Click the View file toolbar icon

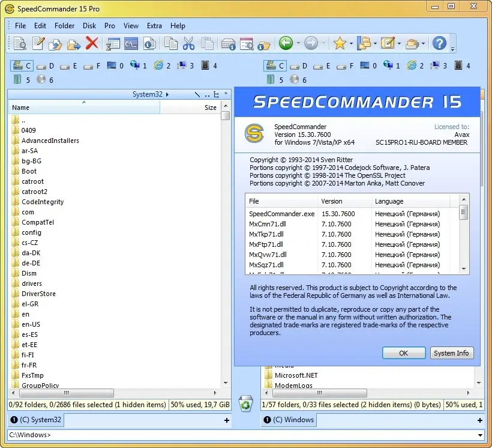(20, 43)
